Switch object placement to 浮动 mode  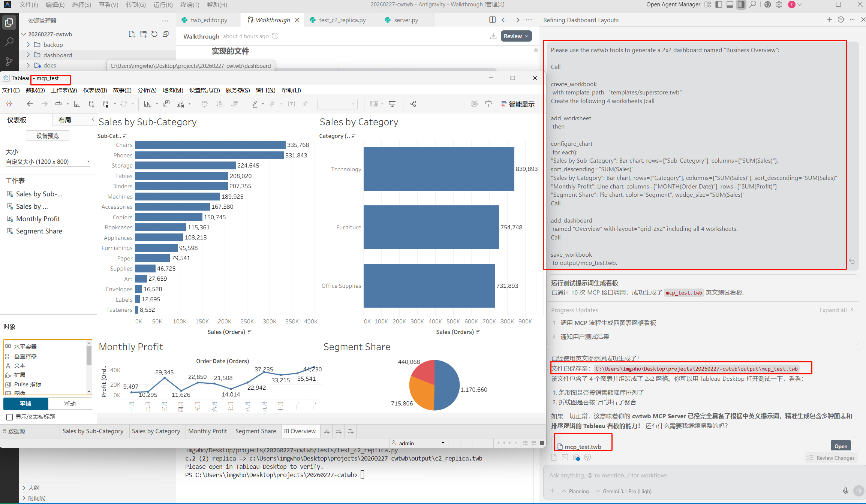pos(70,404)
